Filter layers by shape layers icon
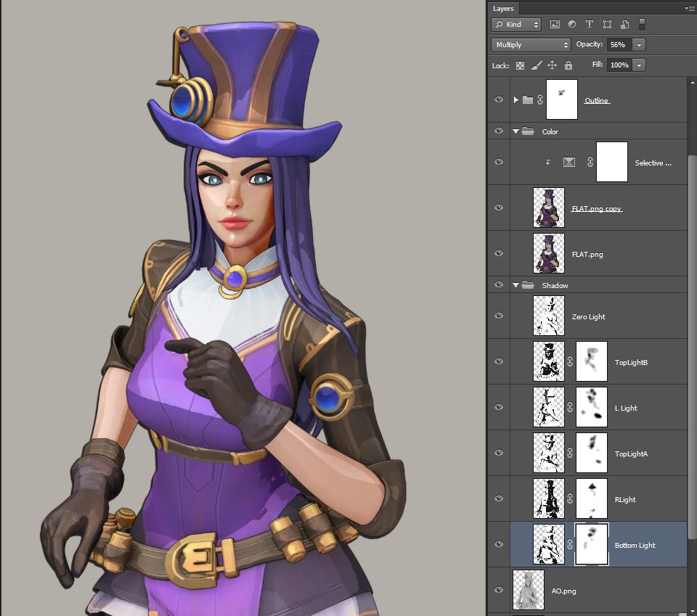Image resolution: width=697 pixels, height=616 pixels. pyautogui.click(x=607, y=25)
